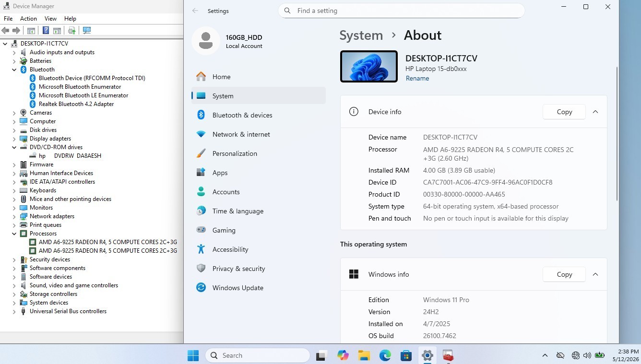Click the Update device driver toolbar icon
Viewport: 641px width, 364px height.
pyautogui.click(x=72, y=30)
